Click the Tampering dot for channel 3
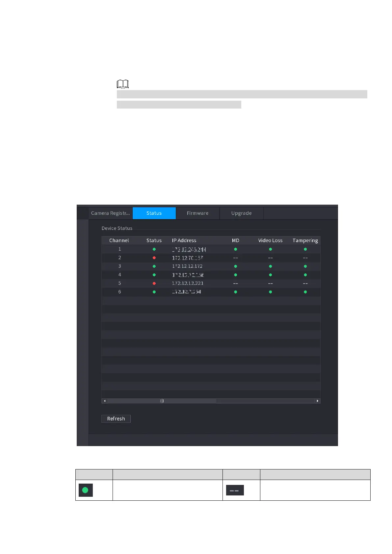Viewport: 392px width, 554px height. point(305,266)
